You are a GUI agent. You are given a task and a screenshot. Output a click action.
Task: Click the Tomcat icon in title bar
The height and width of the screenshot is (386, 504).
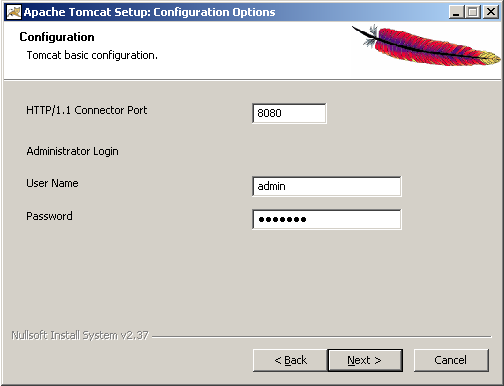click(x=14, y=12)
